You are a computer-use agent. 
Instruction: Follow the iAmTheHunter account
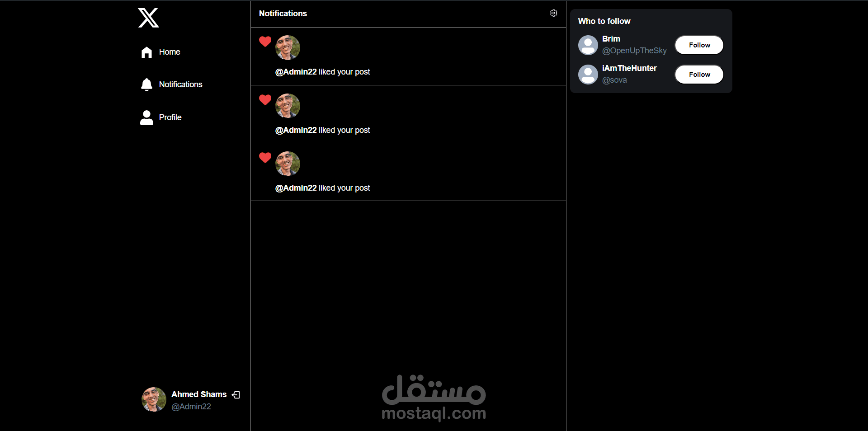[x=699, y=75]
